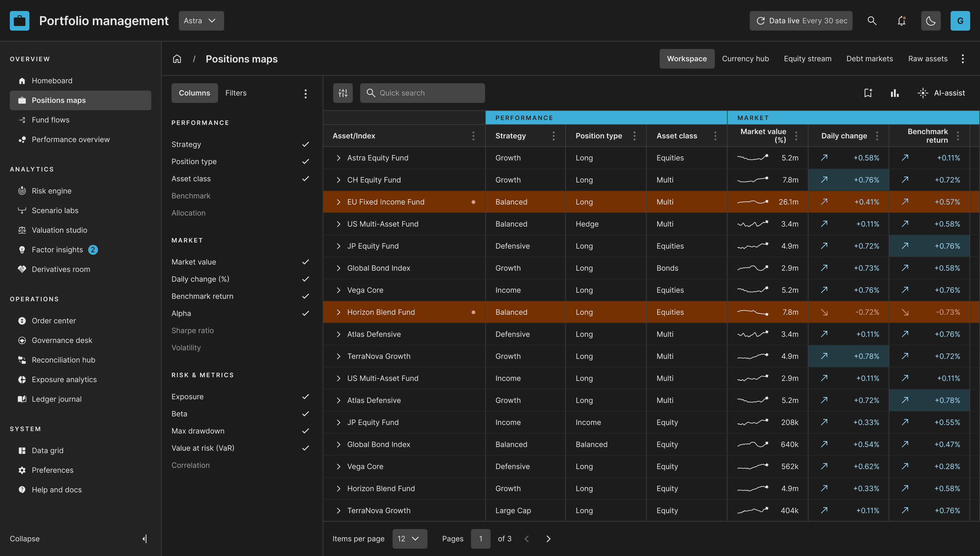Click the Data live refresh button
The image size is (980, 556).
coord(801,21)
